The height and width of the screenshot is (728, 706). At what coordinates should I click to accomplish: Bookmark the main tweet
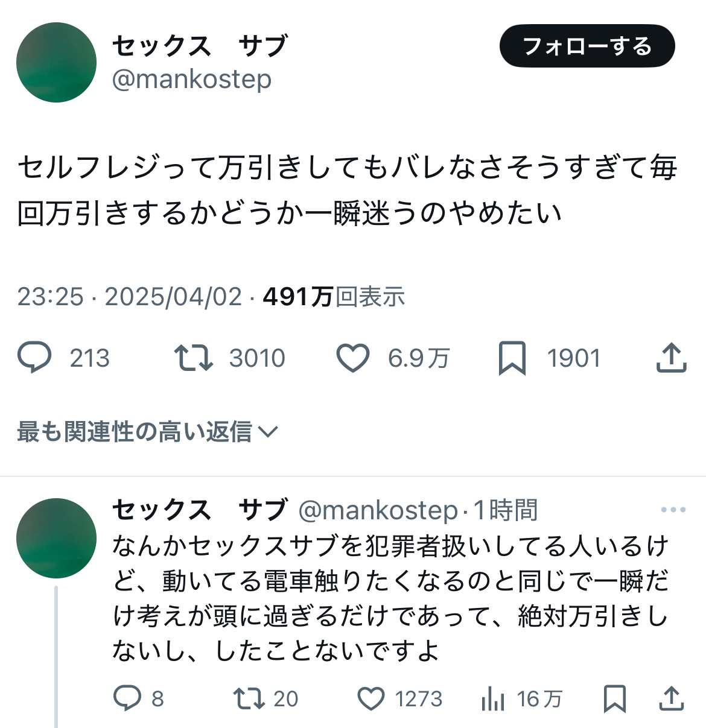pyautogui.click(x=512, y=358)
